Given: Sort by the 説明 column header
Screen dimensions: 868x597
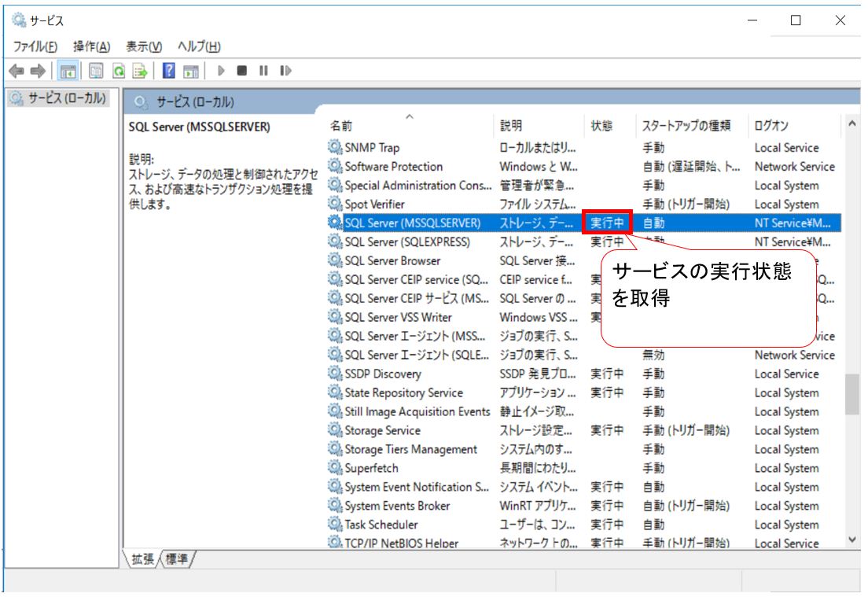Looking at the screenshot, I should (x=539, y=126).
